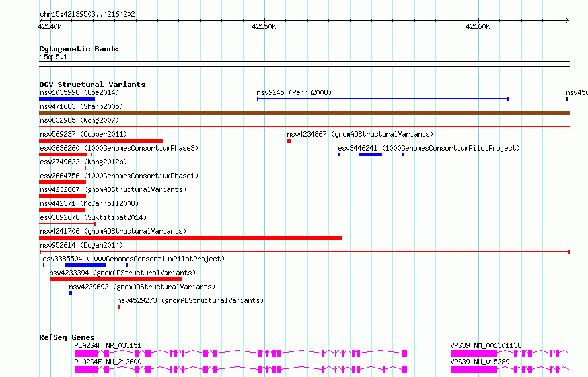
Task: Open the nsv442371 (McCarroll2008) label
Action: (x=89, y=203)
